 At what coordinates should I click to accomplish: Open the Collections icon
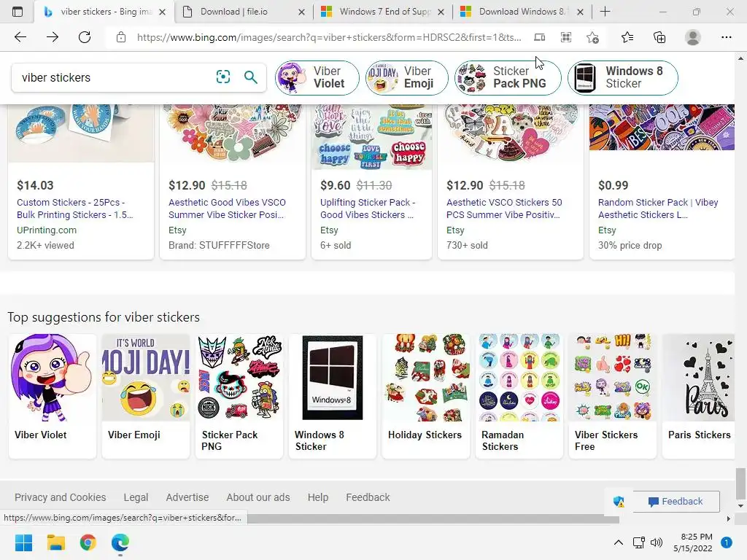click(659, 37)
